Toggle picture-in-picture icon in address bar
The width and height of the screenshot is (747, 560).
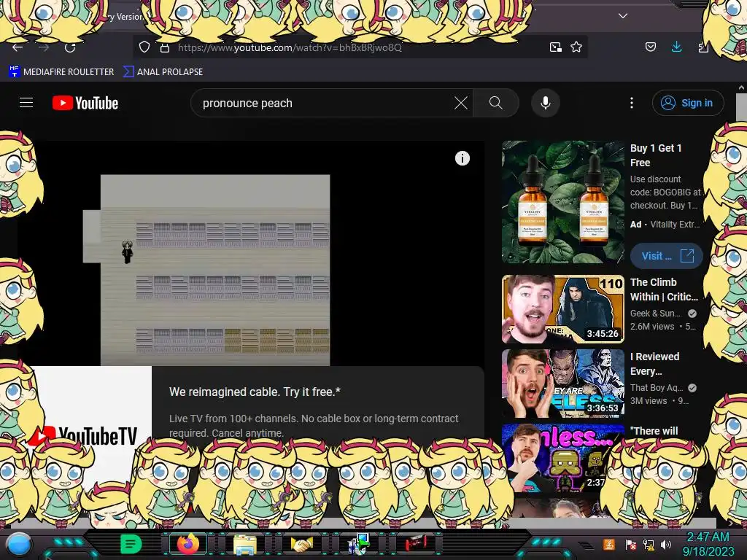tap(555, 47)
